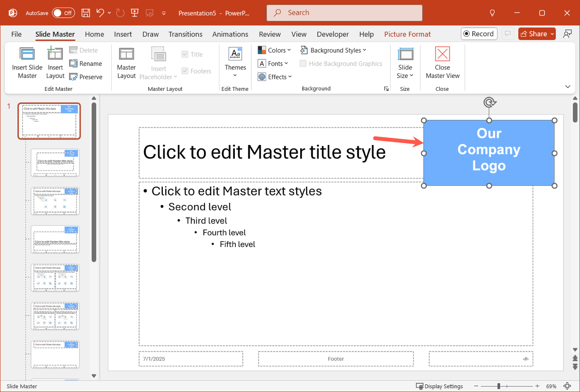This screenshot has width=580, height=392.
Task: Click the Preserve master icon
Action: click(x=74, y=77)
